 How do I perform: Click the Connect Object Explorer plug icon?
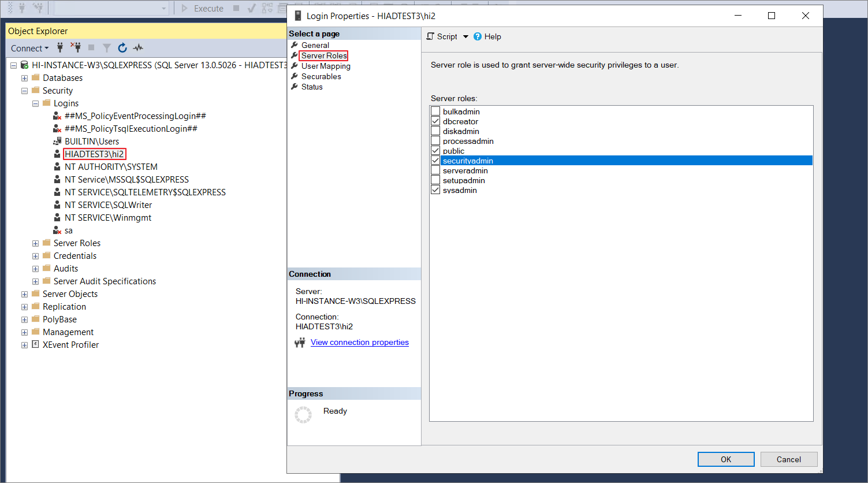[60, 48]
